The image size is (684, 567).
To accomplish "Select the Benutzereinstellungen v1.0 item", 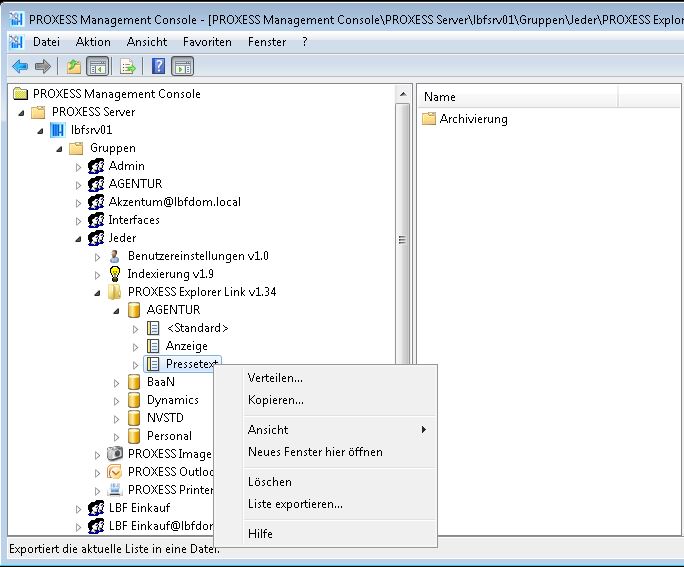I will coord(198,256).
